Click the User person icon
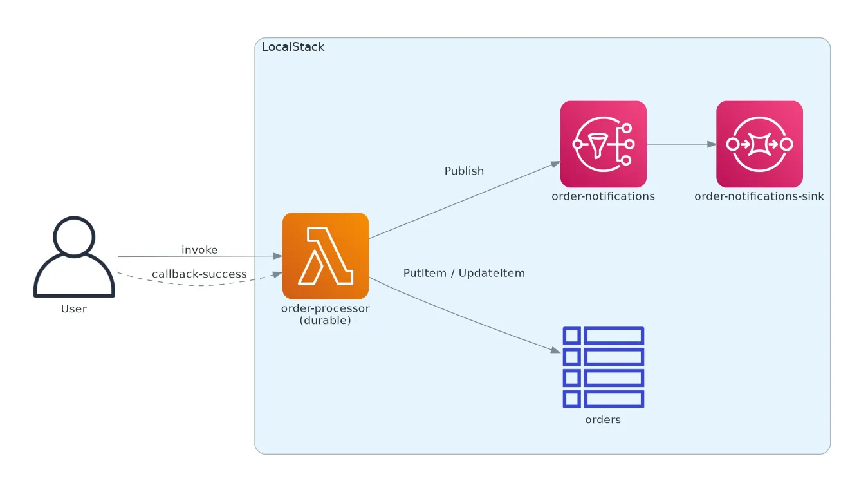This screenshot has height=492, width=868. pos(74,256)
